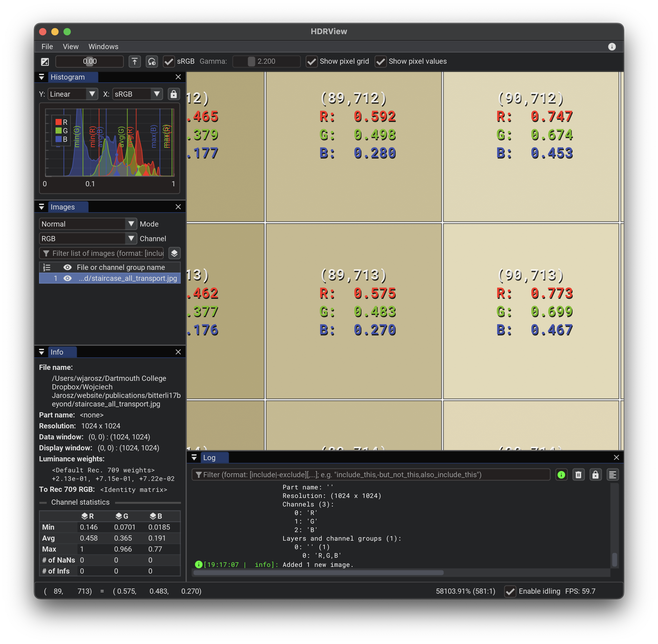Screen dimensions: 658x644
Task: Open the RGB Channel dropdown
Action: click(88, 239)
